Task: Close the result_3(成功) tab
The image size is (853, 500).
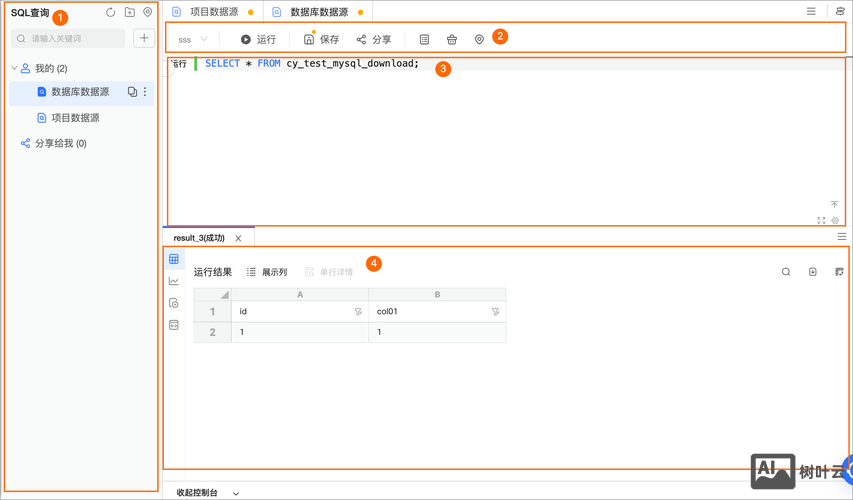Action: click(238, 238)
